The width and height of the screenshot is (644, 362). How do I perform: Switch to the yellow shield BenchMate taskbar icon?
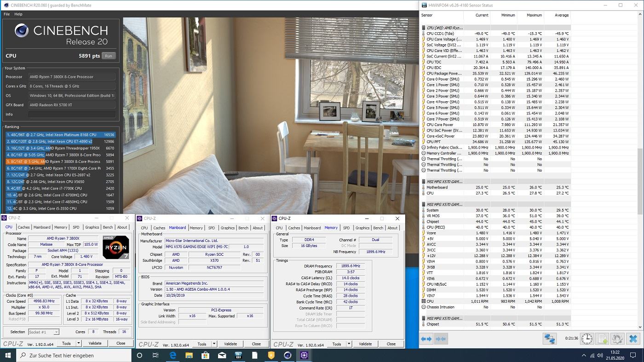[x=271, y=355]
